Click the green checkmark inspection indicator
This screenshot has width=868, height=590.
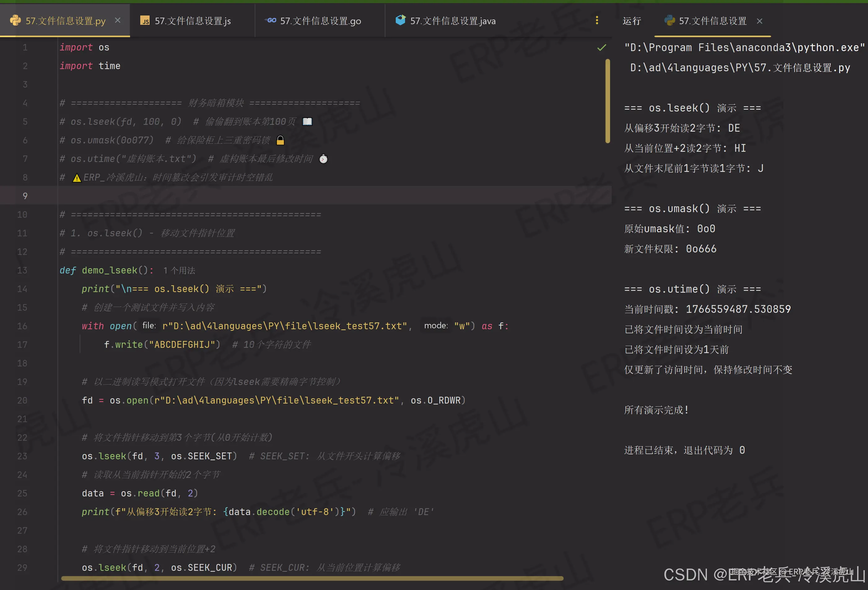(601, 47)
